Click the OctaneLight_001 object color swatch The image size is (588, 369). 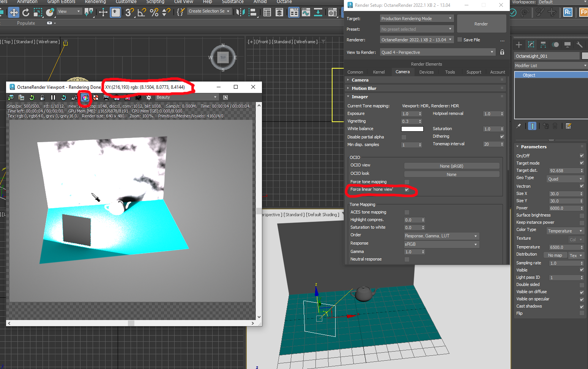pyautogui.click(x=585, y=56)
